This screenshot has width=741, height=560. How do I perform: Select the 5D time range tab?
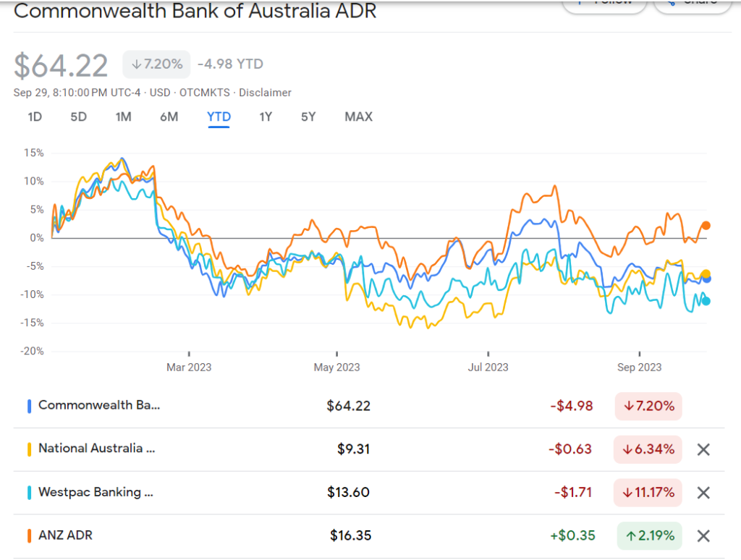(78, 116)
